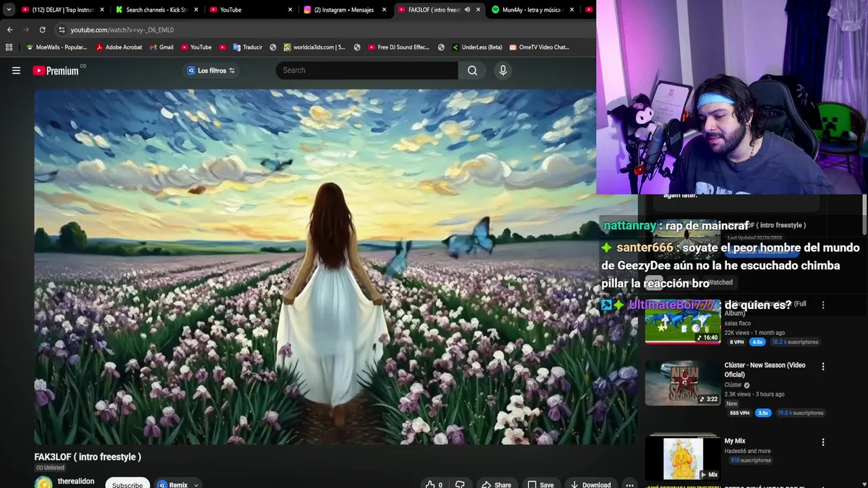Screen dimensions: 868x488
Task: Open options menu for My Mix
Action: click(x=823, y=442)
